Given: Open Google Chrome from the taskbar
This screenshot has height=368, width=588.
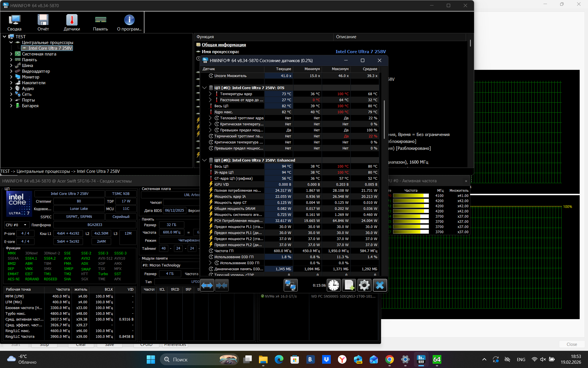Looking at the screenshot, I should point(390,359).
